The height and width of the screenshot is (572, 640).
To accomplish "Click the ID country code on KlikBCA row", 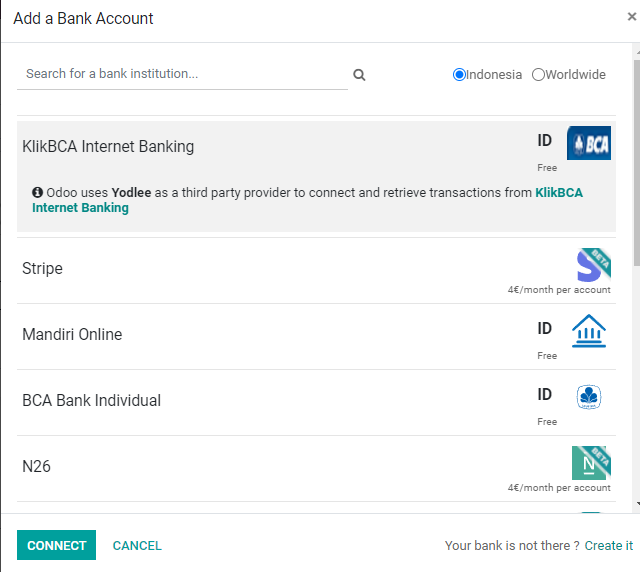I will click(x=544, y=141).
